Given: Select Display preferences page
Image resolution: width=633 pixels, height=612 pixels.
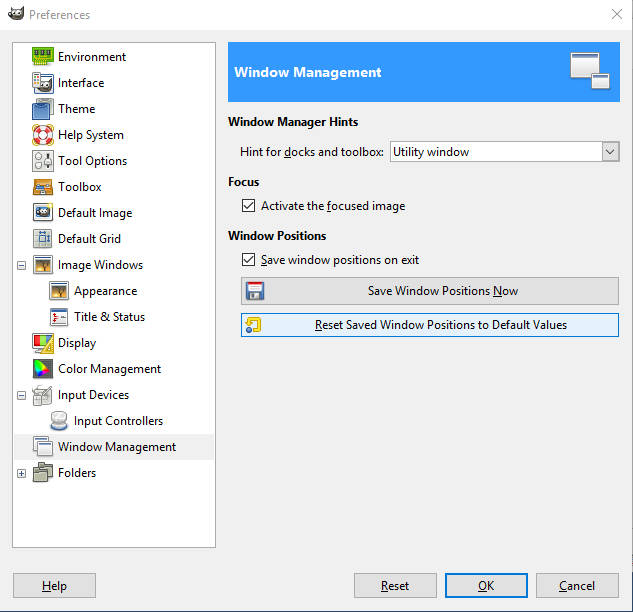Looking at the screenshot, I should click(77, 343).
